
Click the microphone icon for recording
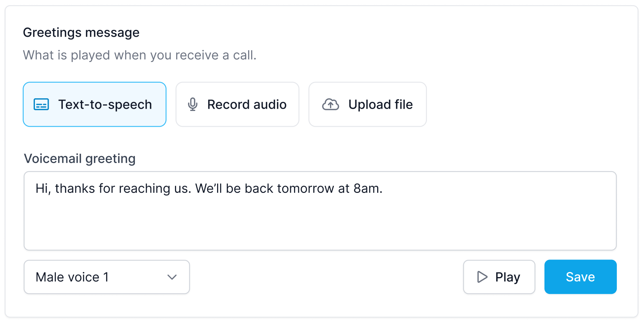(x=193, y=104)
